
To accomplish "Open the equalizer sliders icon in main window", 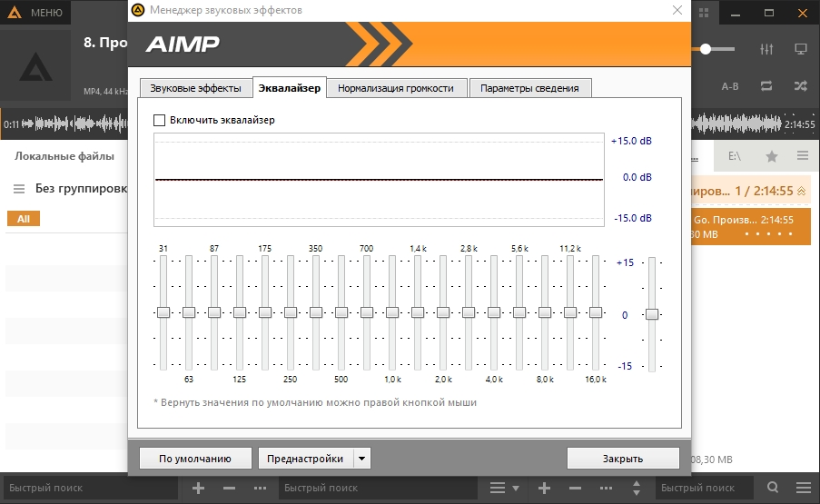I will pos(766,49).
